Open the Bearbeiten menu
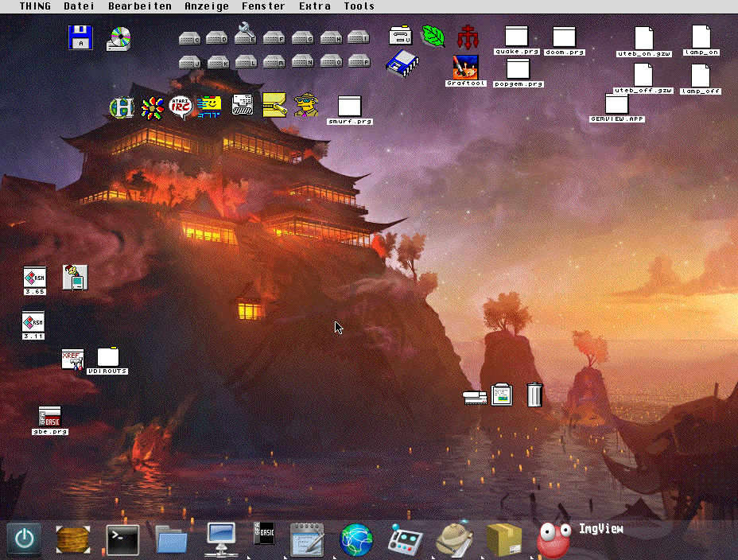 [x=140, y=6]
